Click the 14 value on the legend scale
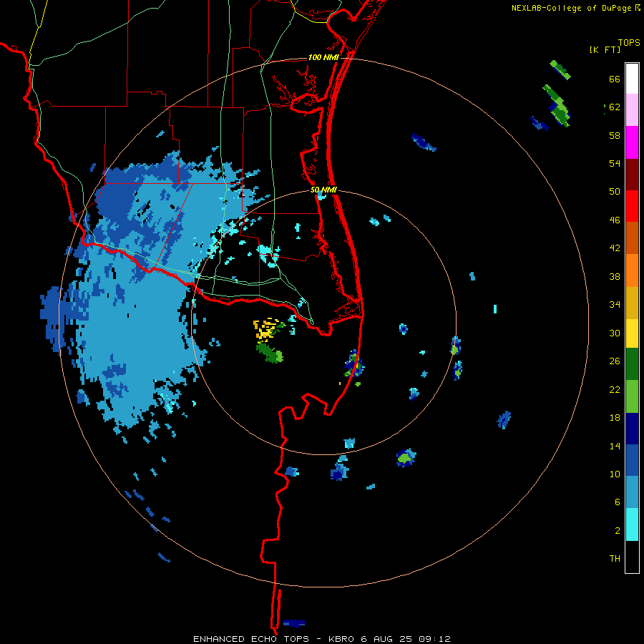Image resolution: width=644 pixels, height=644 pixels. [615, 446]
